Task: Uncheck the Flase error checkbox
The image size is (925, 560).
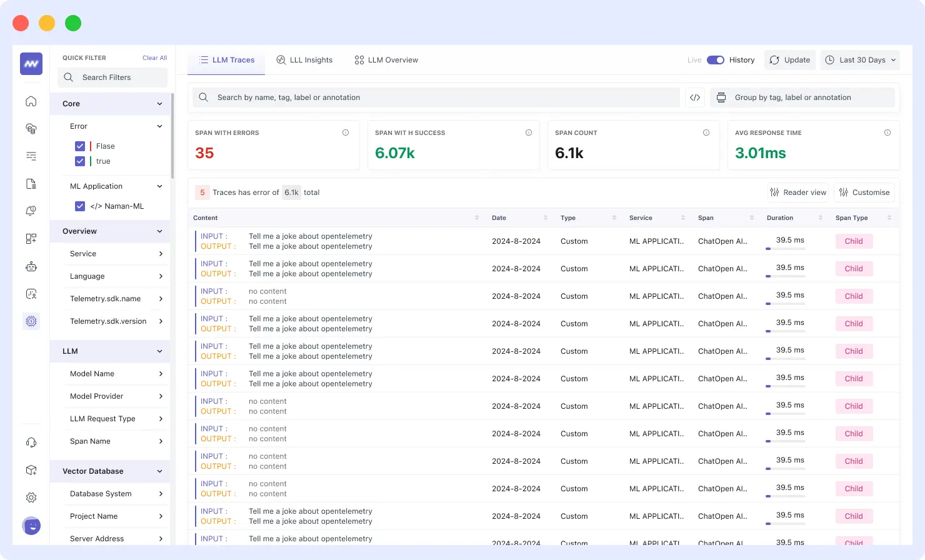Action: (80, 146)
